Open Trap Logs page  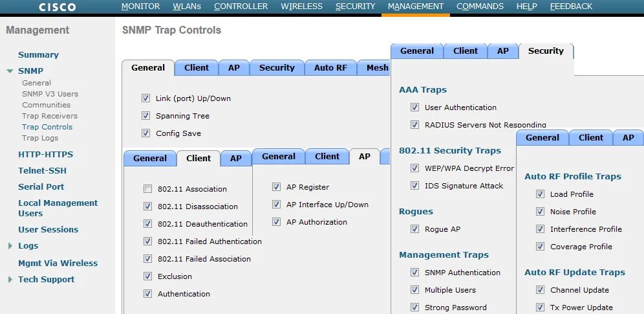coord(40,138)
